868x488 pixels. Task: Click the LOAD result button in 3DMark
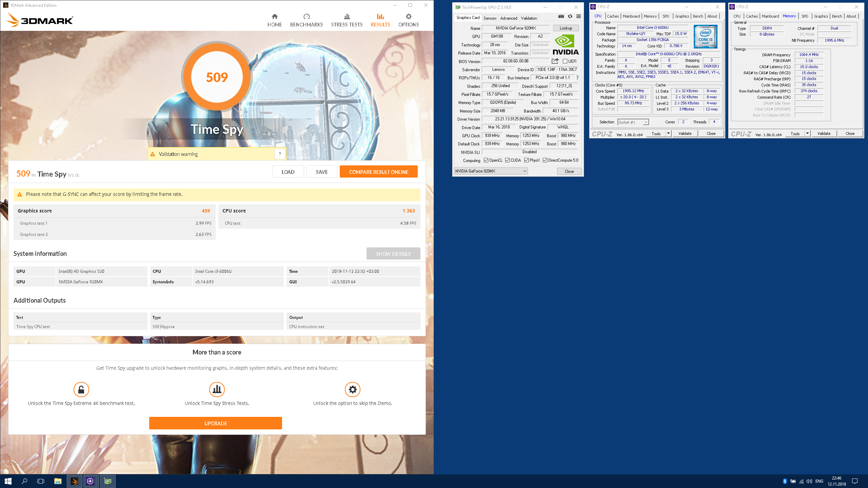(x=288, y=172)
